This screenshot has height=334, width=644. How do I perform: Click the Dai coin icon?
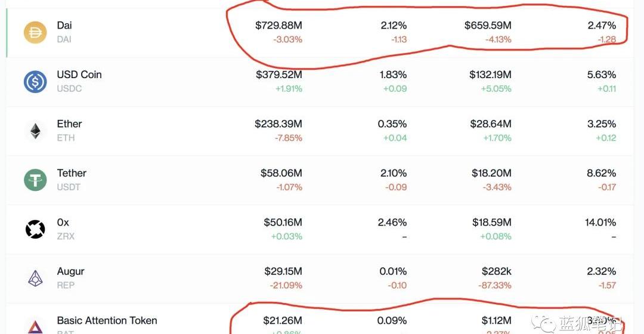35,33
